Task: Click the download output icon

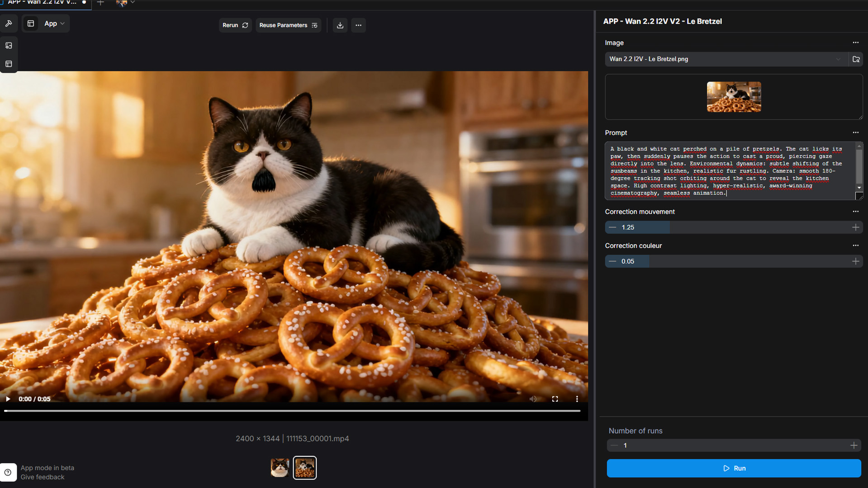Action: [340, 25]
